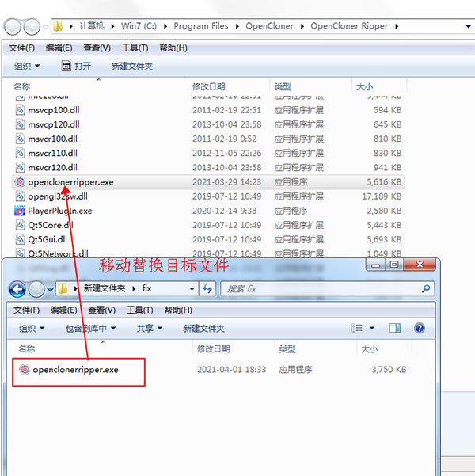Click 新建文件夹 button in OpenCloner Ripper window
Image resolution: width=475 pixels, height=476 pixels.
pos(131,66)
